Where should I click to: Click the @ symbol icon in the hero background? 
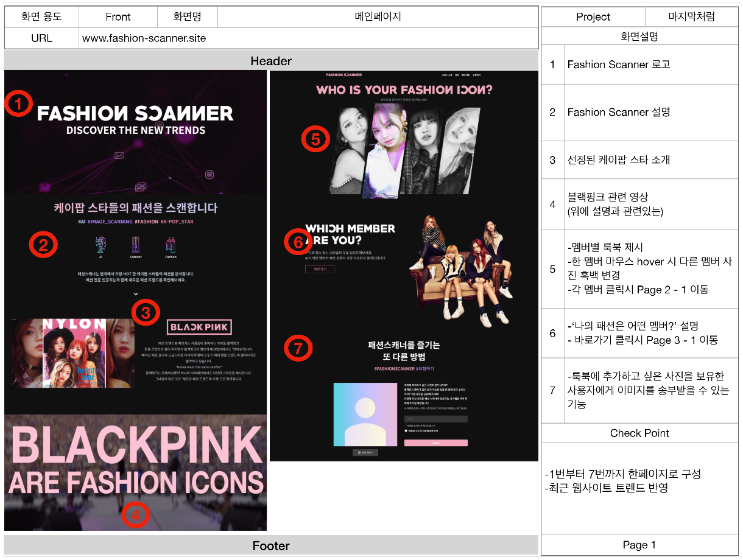pos(210,175)
